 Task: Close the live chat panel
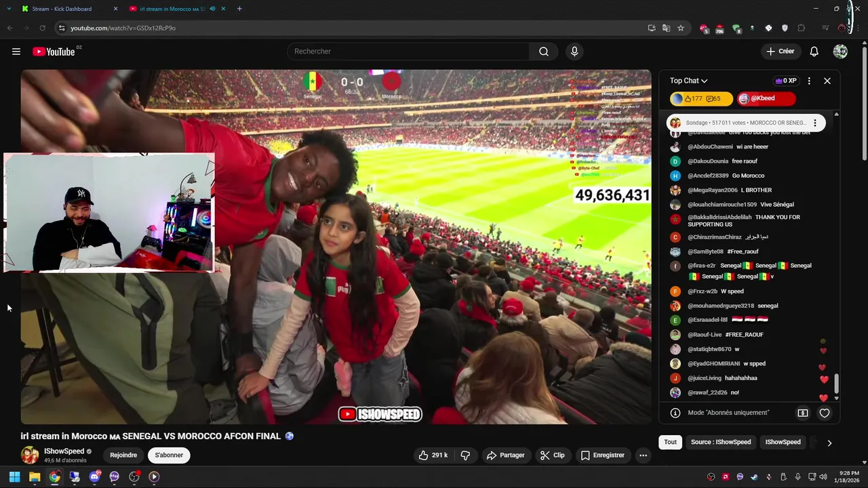pyautogui.click(x=827, y=81)
